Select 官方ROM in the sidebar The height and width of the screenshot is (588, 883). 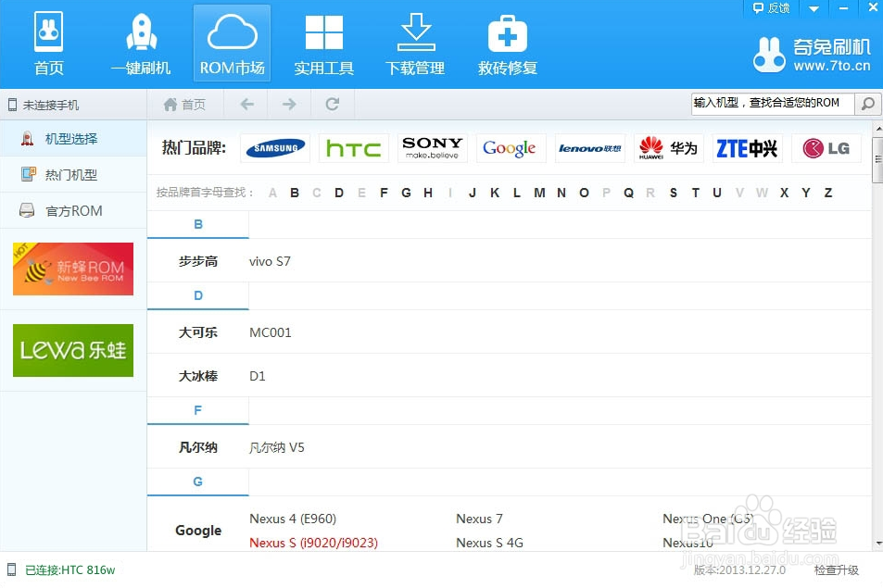(x=73, y=211)
